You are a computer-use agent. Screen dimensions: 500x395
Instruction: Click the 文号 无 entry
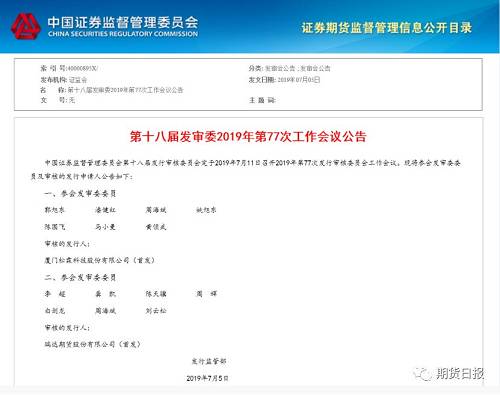[58, 100]
